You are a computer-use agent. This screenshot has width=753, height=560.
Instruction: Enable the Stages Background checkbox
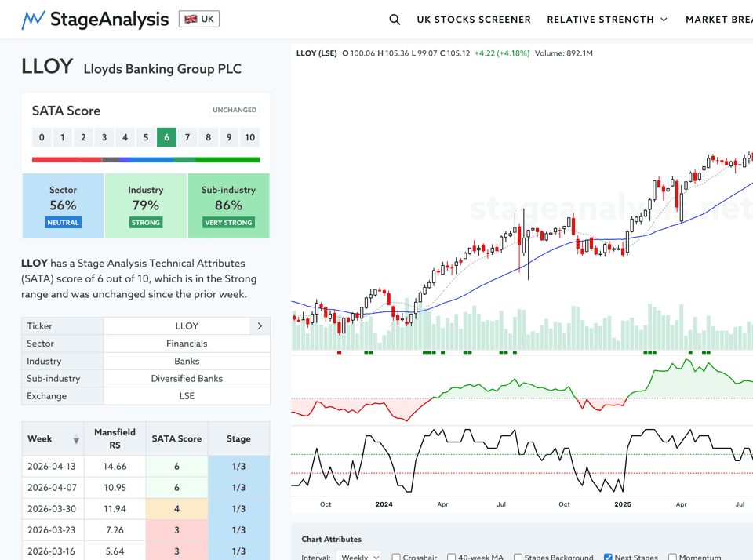[x=518, y=557]
